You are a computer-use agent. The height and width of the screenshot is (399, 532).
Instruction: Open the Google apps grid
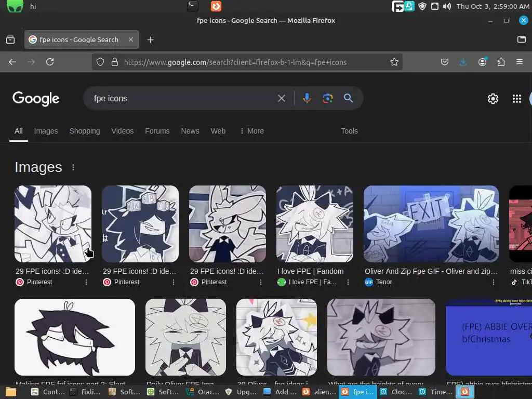[517, 99]
